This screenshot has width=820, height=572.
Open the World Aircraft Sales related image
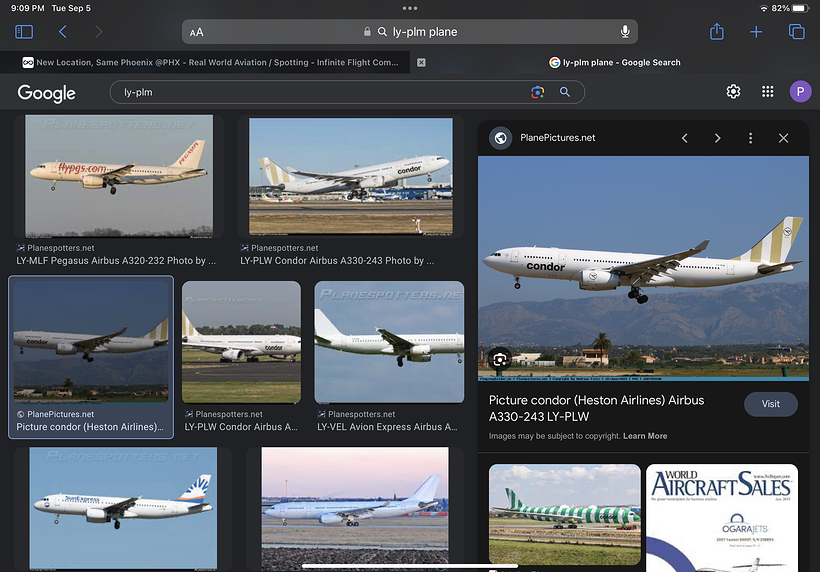[722, 518]
